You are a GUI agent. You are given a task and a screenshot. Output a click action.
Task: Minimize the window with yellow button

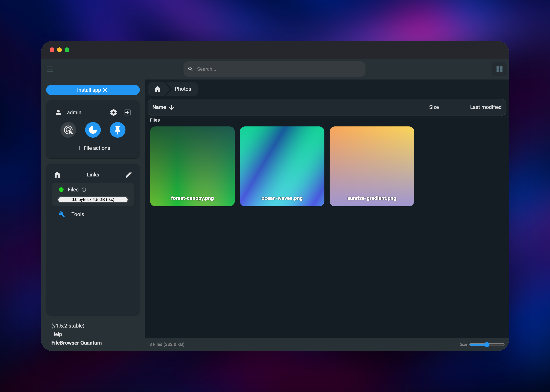coord(59,50)
